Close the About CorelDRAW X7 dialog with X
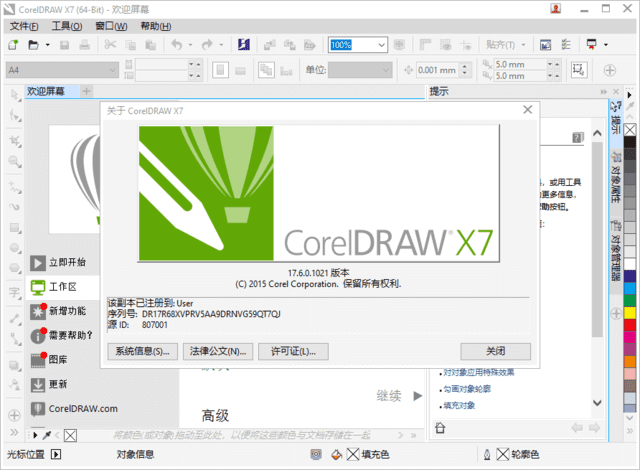Viewport: 640px width, 470px height. coord(528,109)
